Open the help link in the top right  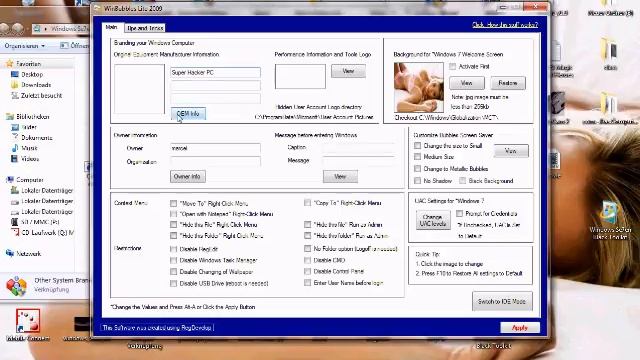(x=505, y=25)
